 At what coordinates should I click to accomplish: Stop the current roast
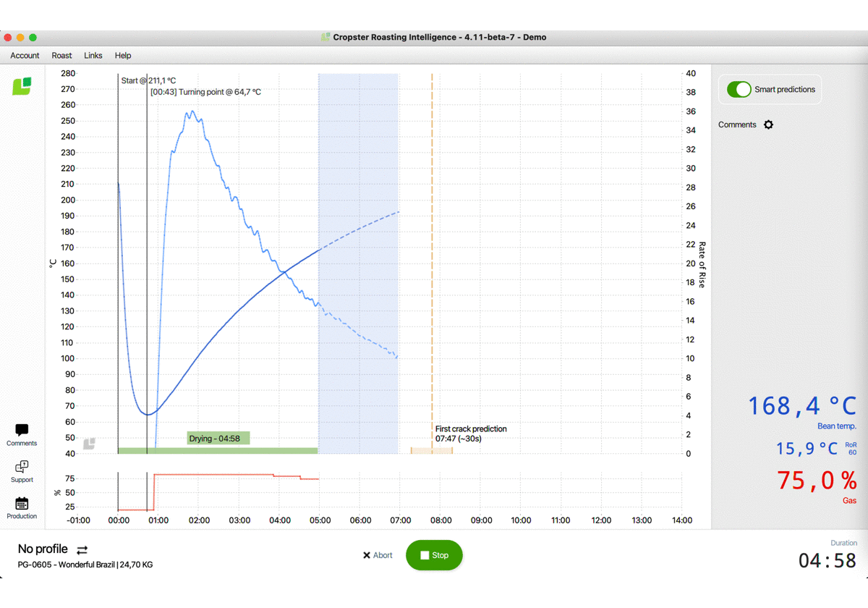434,555
